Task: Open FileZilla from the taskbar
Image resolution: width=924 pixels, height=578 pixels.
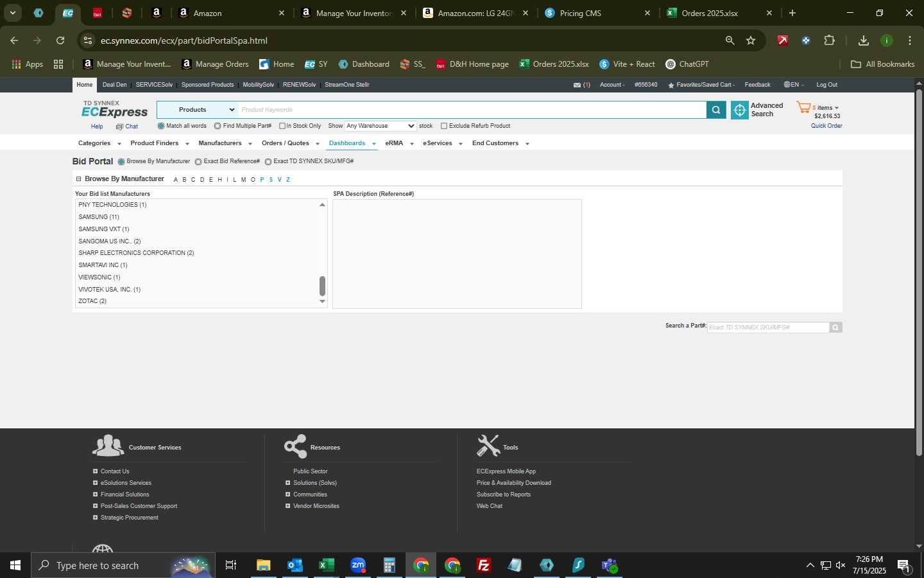Action: [484, 565]
